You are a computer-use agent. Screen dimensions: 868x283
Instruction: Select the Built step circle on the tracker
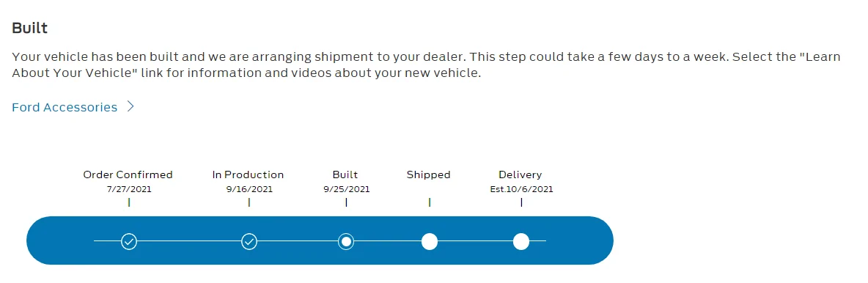click(346, 241)
